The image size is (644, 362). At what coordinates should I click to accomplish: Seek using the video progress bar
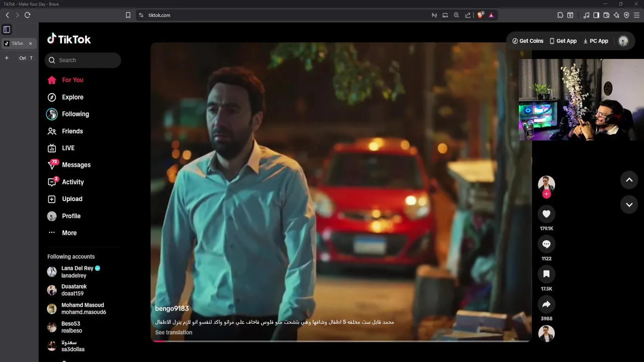coord(341,341)
